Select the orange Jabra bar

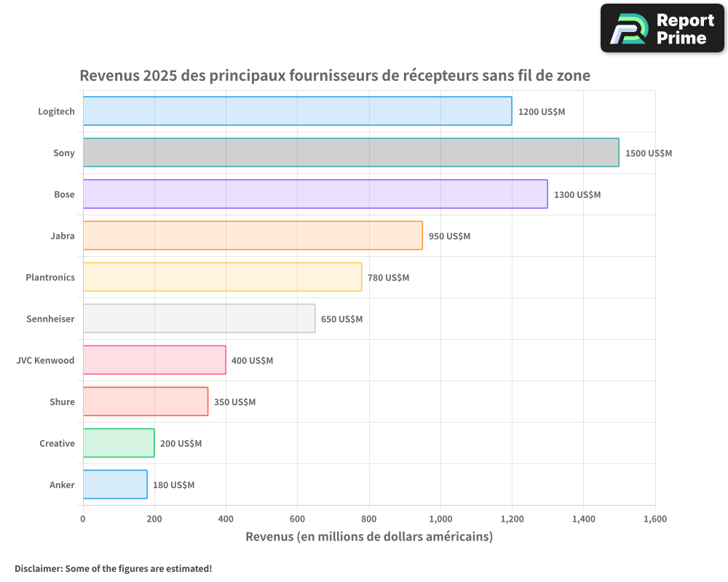253,236
